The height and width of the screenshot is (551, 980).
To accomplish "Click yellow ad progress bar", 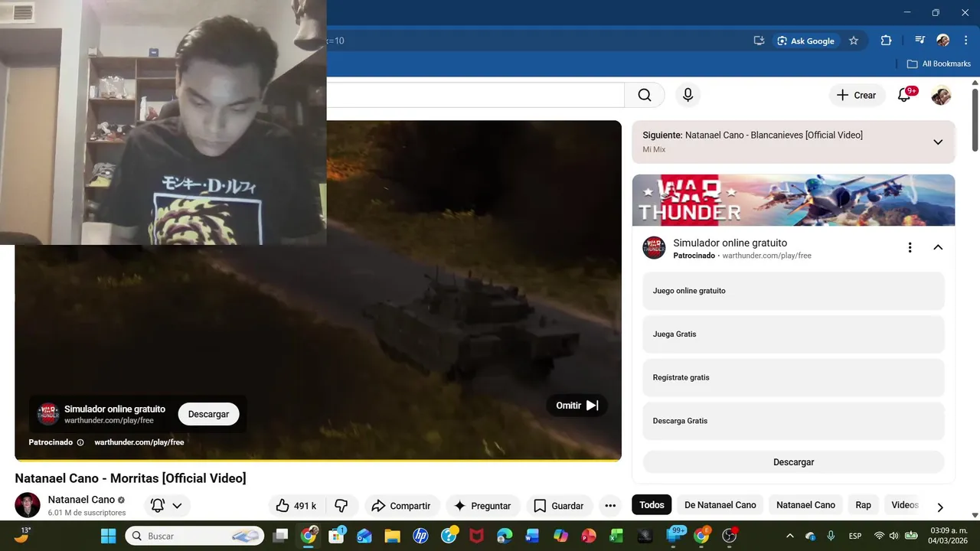I will pos(318,460).
